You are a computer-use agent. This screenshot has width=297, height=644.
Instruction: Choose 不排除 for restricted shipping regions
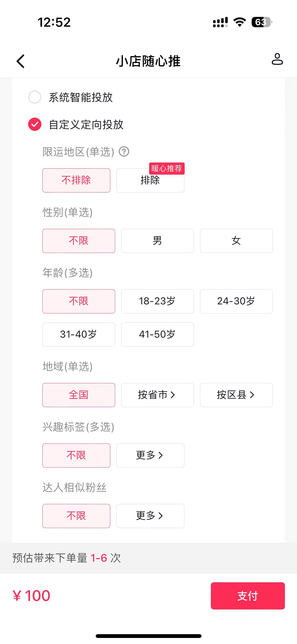coord(76,180)
